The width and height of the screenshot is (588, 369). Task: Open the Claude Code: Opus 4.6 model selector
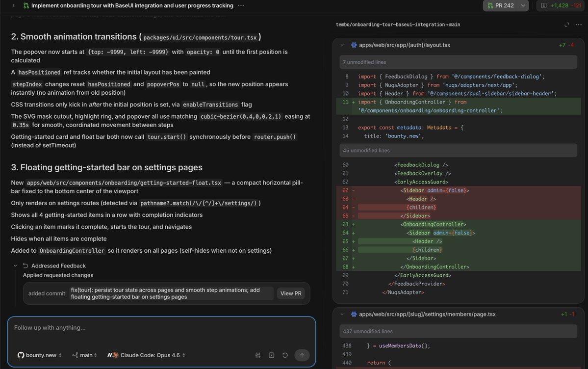point(146,355)
